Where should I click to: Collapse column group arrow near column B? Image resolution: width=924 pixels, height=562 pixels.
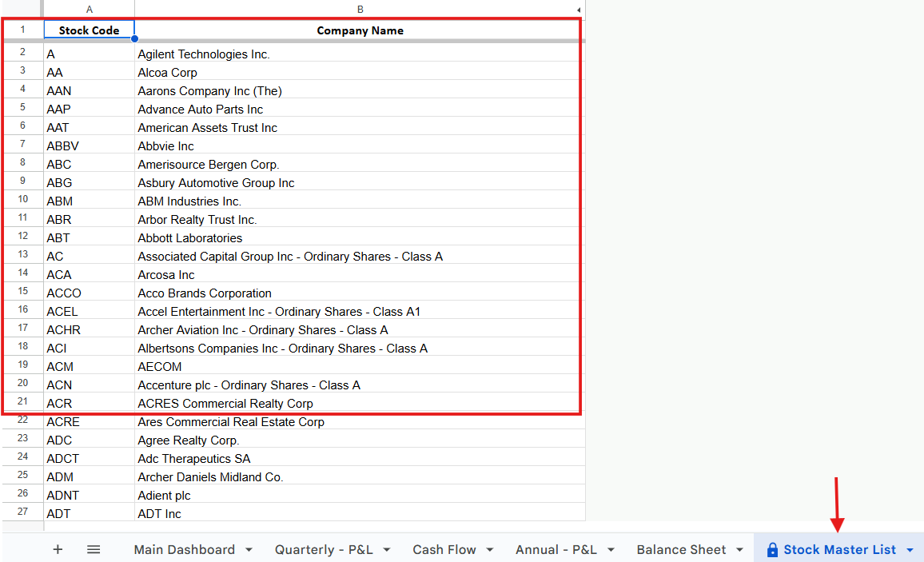(x=579, y=10)
